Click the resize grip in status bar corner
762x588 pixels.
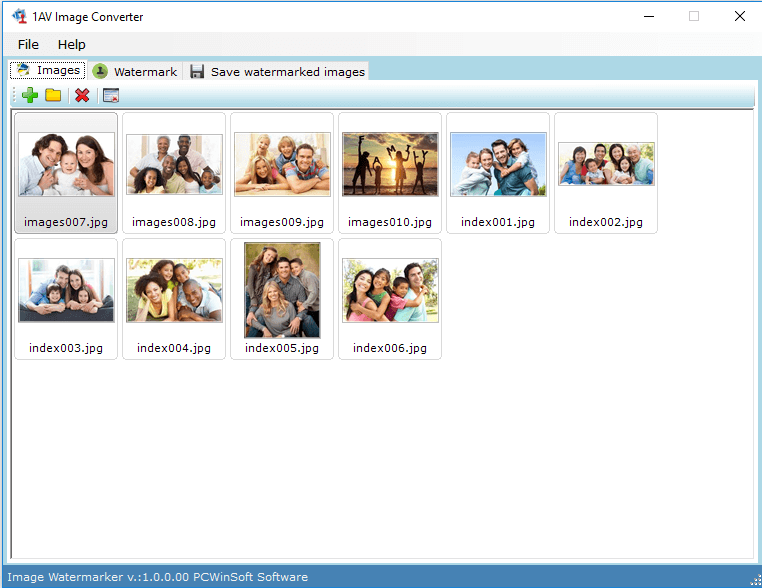[x=756, y=581]
